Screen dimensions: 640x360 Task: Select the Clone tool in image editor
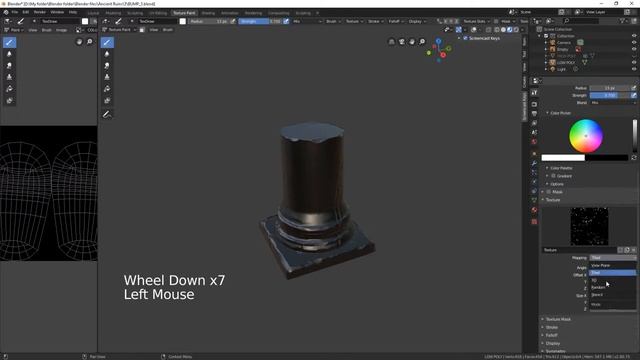[x=9, y=77]
